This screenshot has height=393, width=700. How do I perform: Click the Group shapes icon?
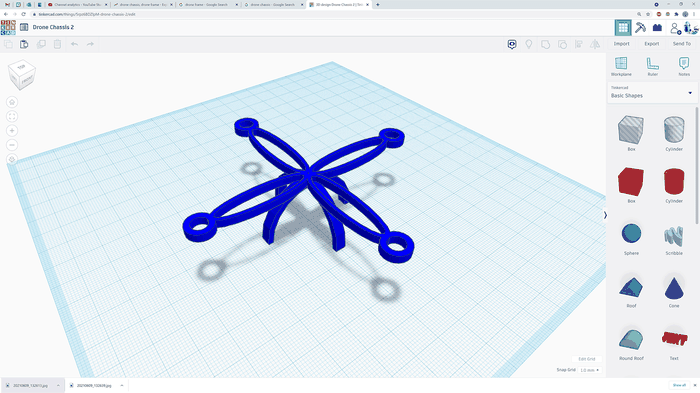click(546, 44)
